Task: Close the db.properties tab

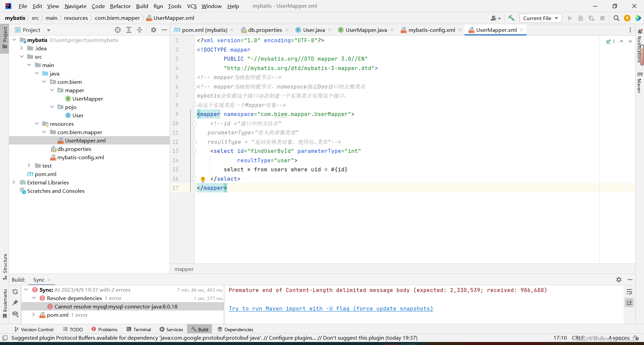Action: coord(287,30)
